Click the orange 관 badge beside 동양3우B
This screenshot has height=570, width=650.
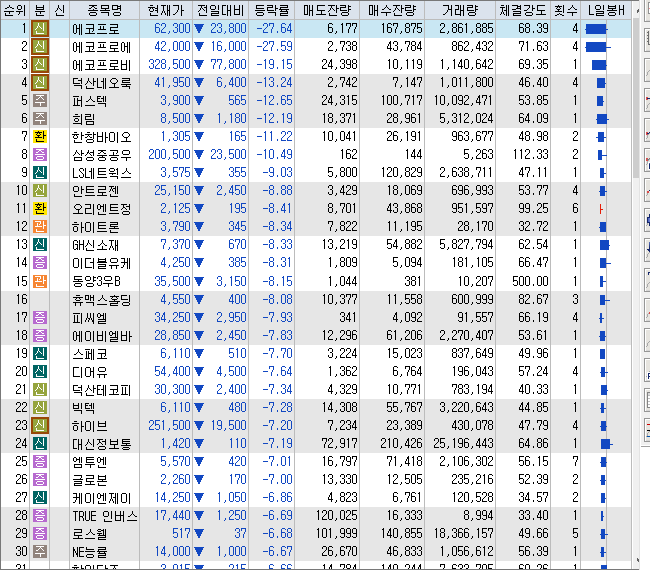(x=40, y=281)
